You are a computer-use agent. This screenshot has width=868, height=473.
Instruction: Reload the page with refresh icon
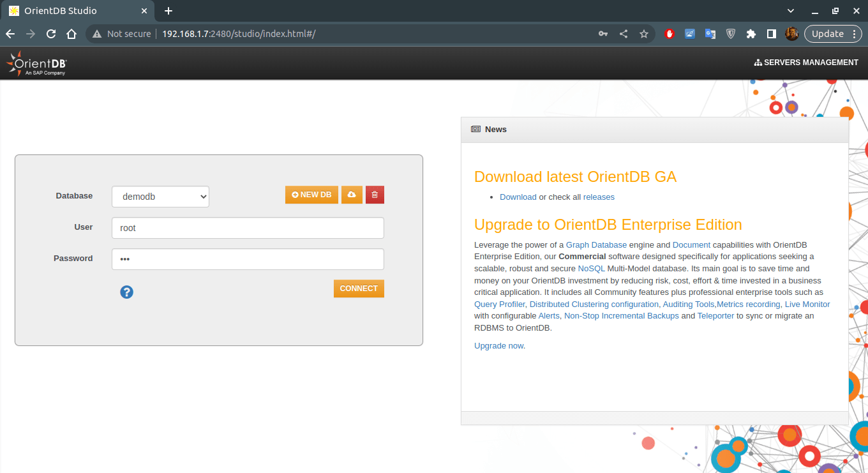click(x=51, y=34)
